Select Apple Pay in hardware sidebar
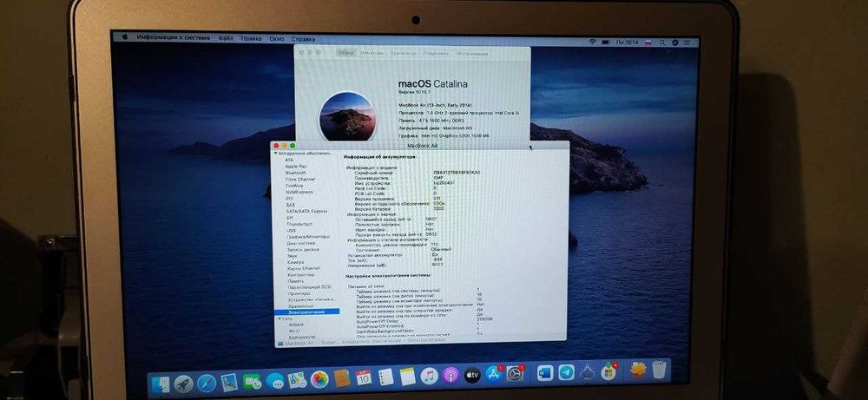 tap(296, 166)
